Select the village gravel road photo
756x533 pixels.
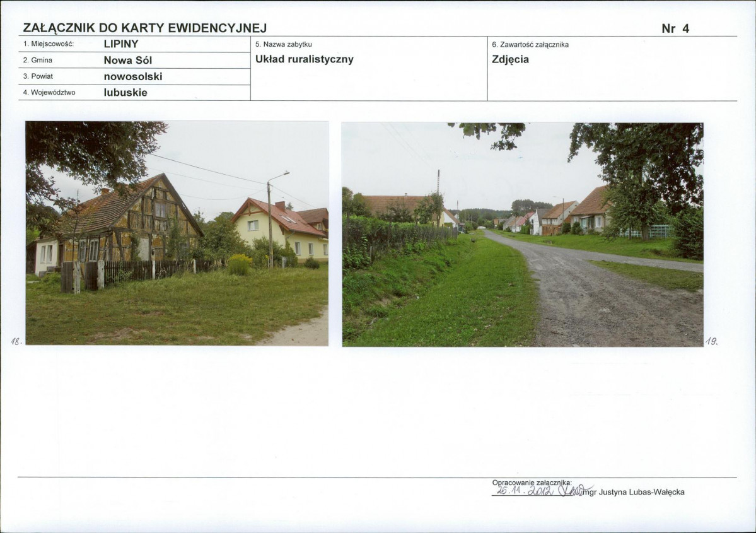click(x=522, y=234)
